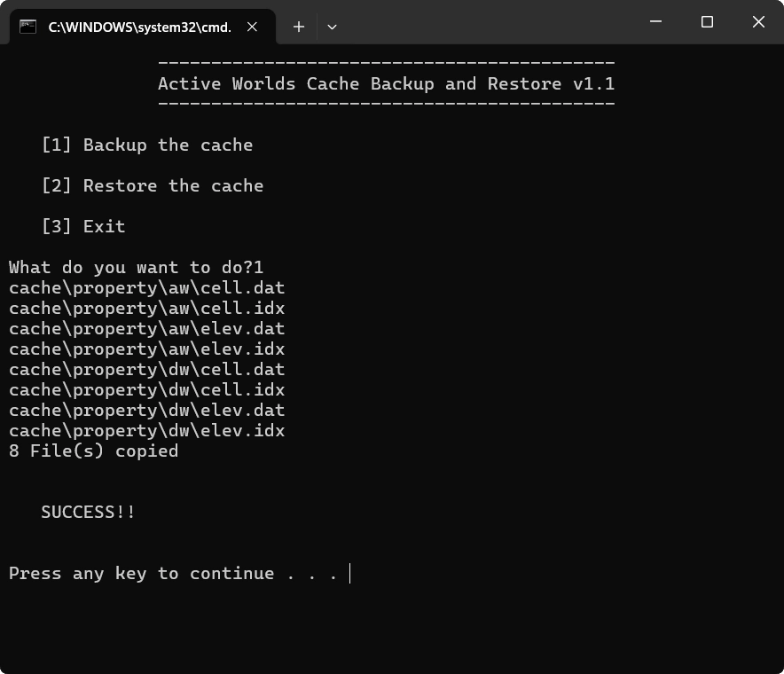Click the Active Worlds Cache Backup title text
This screenshot has height=674, width=784.
click(x=386, y=84)
